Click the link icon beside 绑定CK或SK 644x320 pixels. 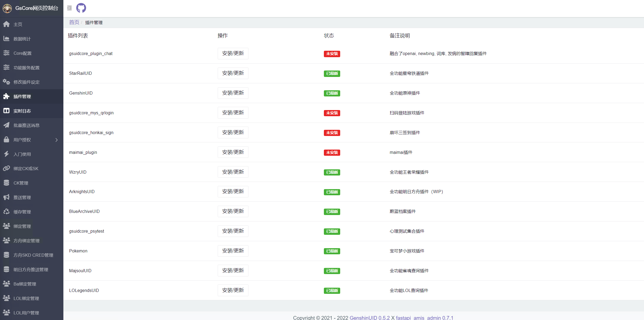[6, 168]
